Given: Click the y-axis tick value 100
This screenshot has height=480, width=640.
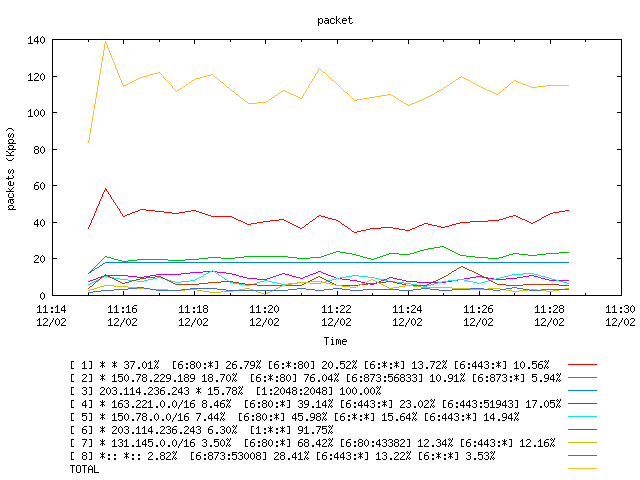Looking at the screenshot, I should click(36, 113).
